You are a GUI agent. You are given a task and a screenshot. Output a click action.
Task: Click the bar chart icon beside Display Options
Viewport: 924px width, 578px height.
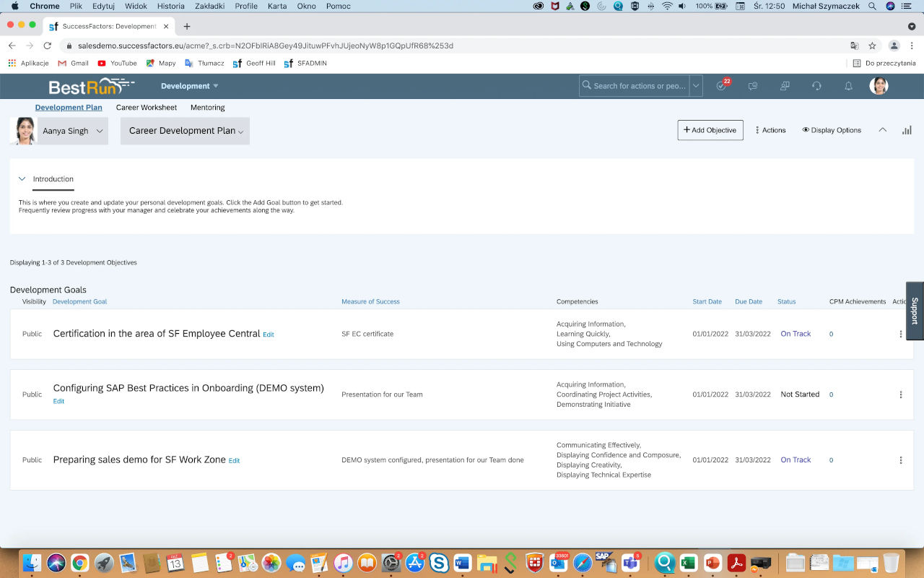pyautogui.click(x=907, y=130)
